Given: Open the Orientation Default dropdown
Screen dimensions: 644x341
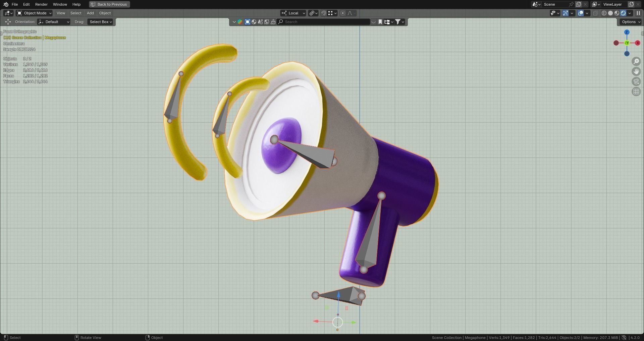Looking at the screenshot, I should click(54, 22).
